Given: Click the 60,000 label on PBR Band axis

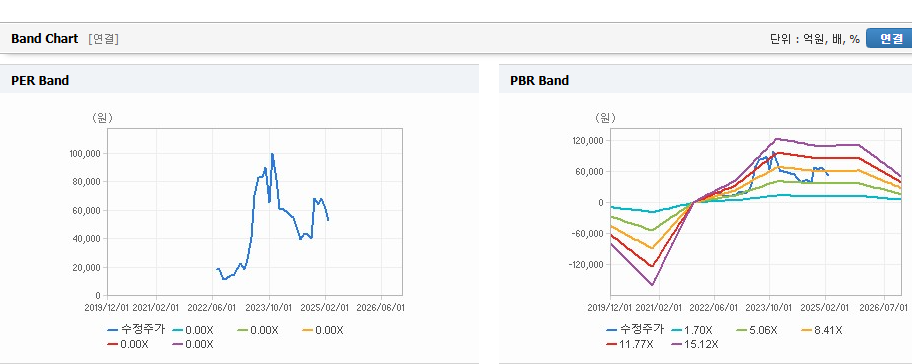Looking at the screenshot, I should (x=590, y=172).
